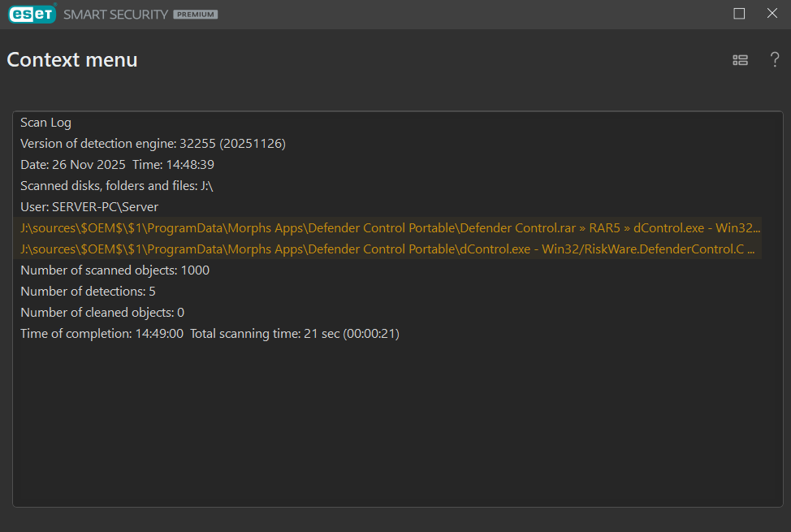This screenshot has width=791, height=532.
Task: Click the Context menu heading
Action: click(72, 60)
